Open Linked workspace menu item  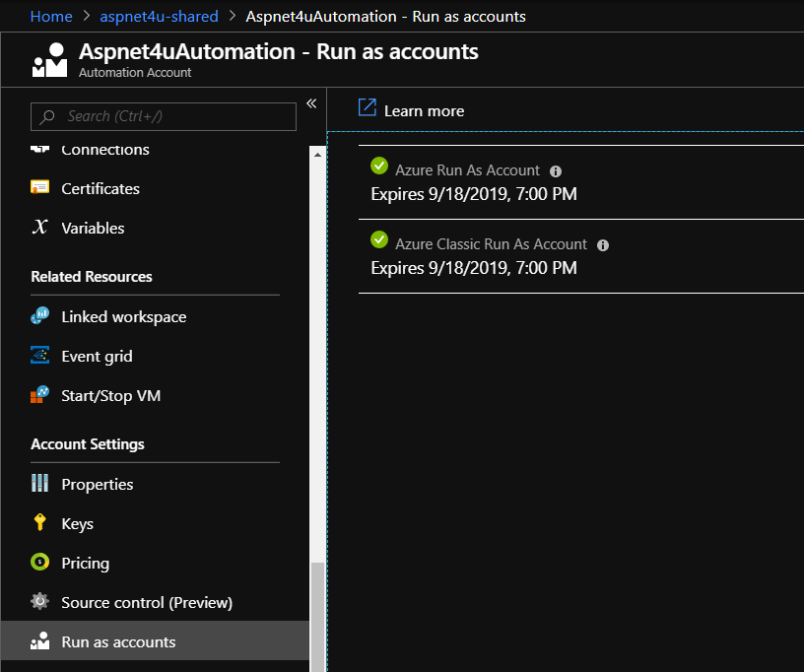coord(156,316)
